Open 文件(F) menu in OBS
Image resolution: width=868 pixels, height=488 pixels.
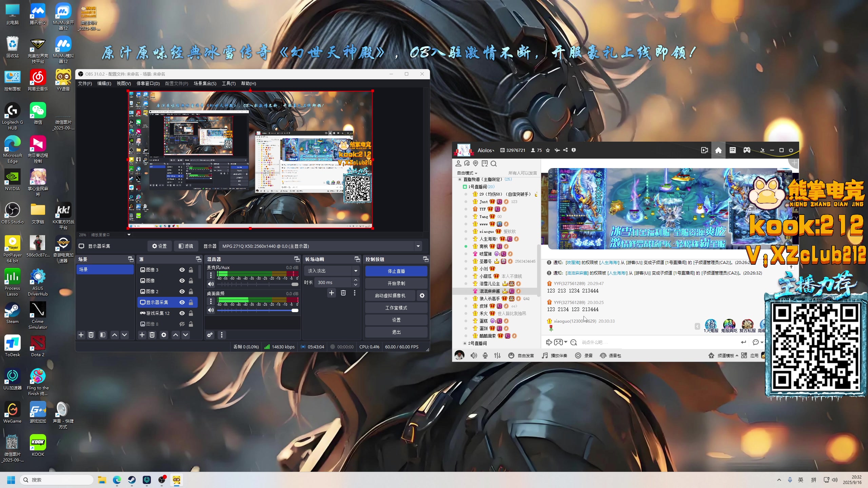[85, 83]
